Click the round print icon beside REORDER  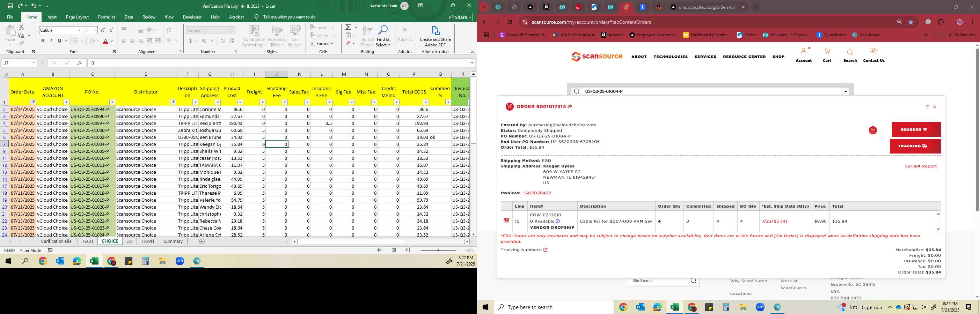(873, 130)
